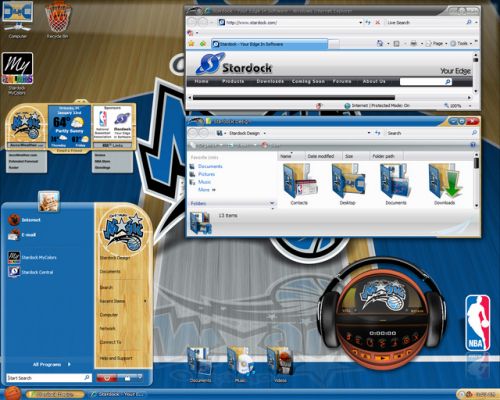Open Music folder icon in desktop dock
Viewport: 500px width, 400px height.
pyautogui.click(x=240, y=365)
